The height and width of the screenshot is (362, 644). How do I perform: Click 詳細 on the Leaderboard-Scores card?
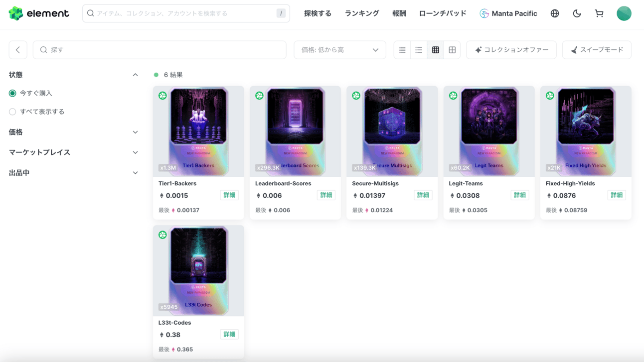coord(326,195)
